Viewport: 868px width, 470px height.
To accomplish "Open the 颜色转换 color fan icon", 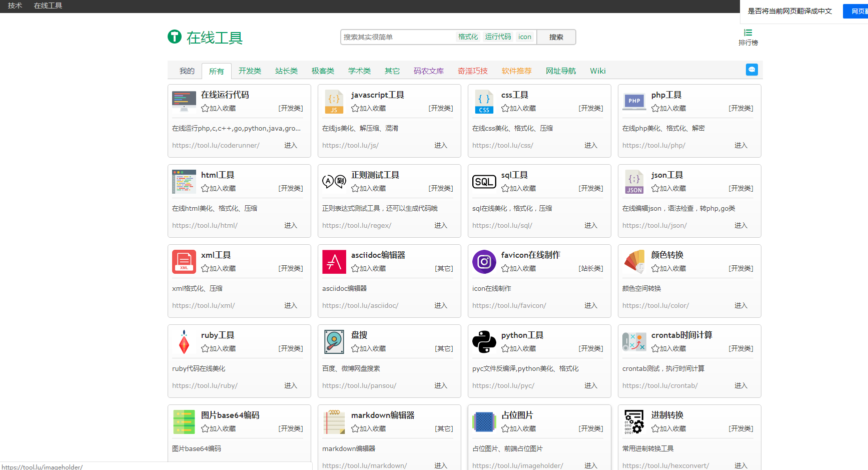I will tap(634, 262).
